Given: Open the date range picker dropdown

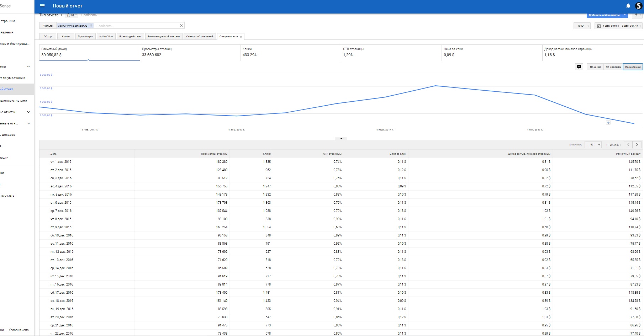Looking at the screenshot, I should click(618, 26).
